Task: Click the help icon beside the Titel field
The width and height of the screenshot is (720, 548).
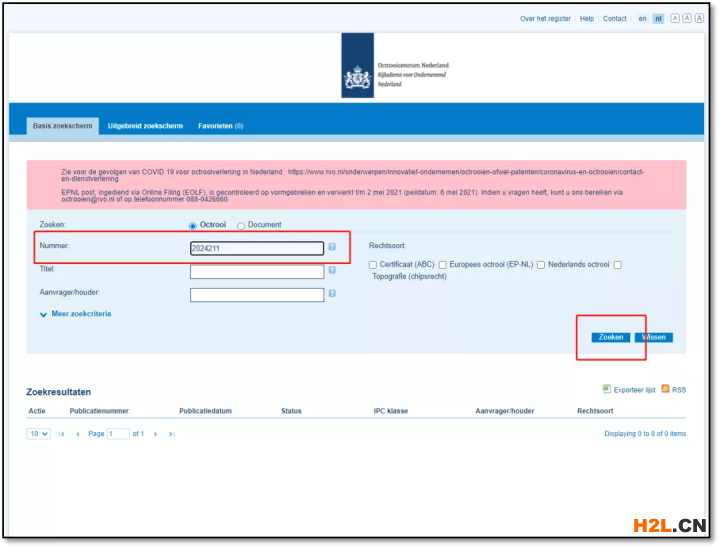Action: coord(332,271)
